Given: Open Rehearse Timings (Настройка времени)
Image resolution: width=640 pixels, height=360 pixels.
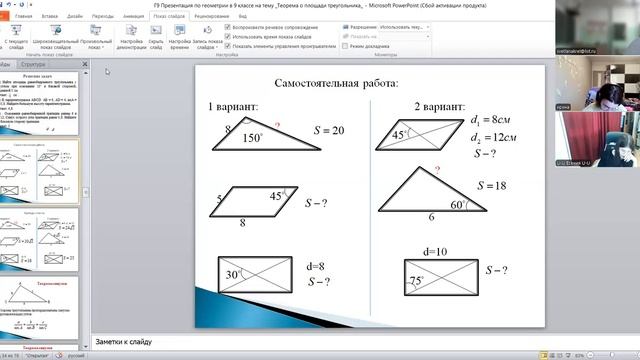Looking at the screenshot, I should pyautogui.click(x=180, y=37).
